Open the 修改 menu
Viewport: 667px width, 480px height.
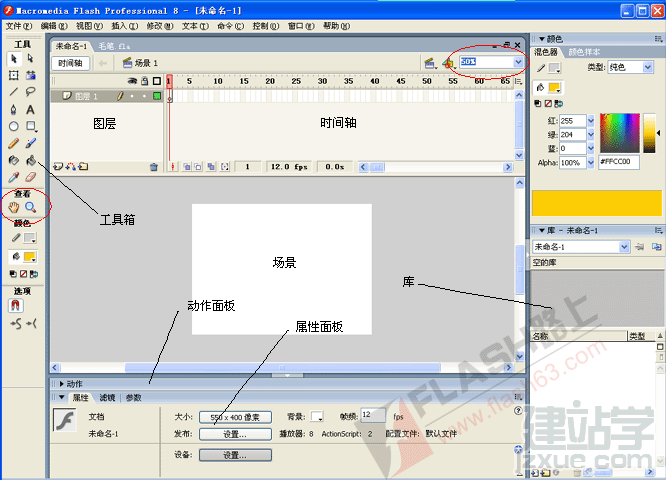coord(160,26)
